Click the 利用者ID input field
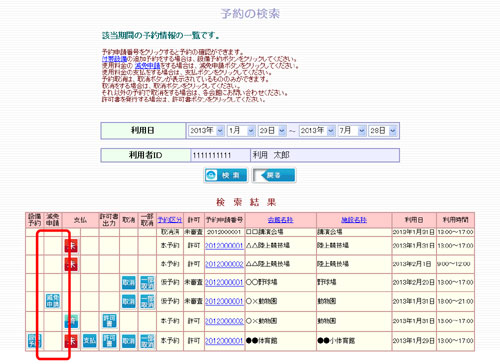Screen dimensions: 500x364 tap(220, 155)
